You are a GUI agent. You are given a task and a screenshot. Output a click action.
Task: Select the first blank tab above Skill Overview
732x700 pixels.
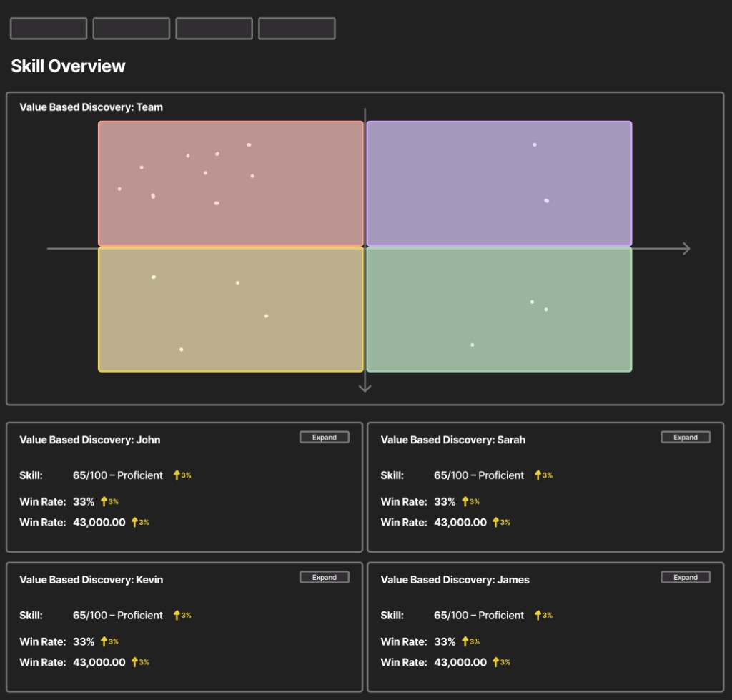[49, 29]
